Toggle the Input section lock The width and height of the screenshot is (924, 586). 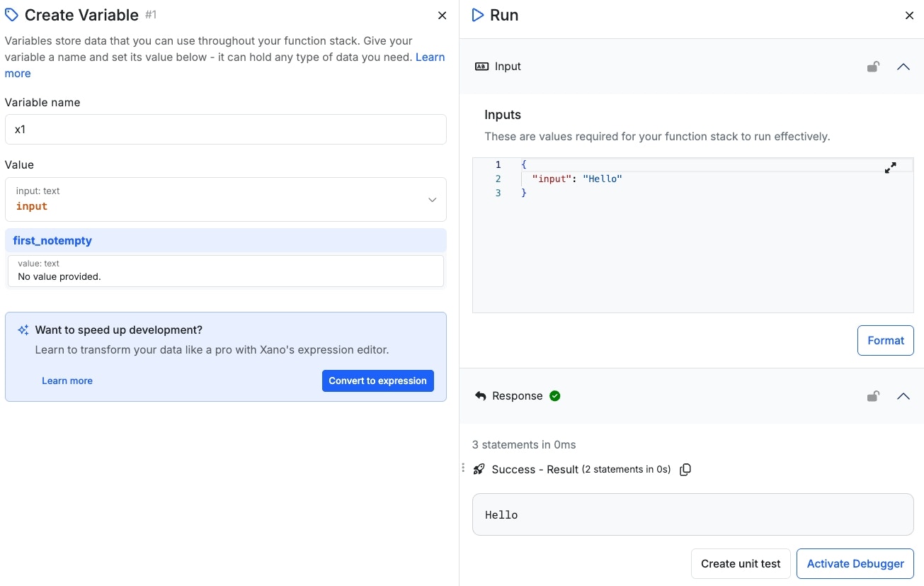pyautogui.click(x=874, y=67)
